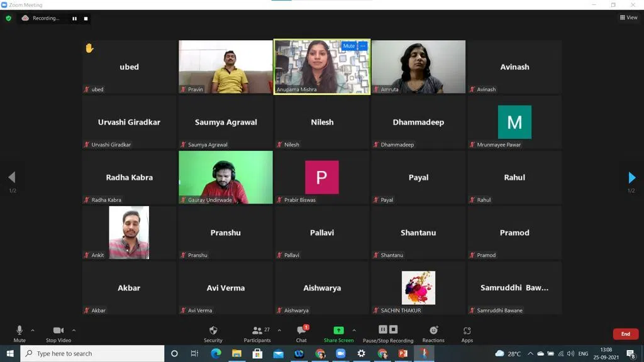644x362 pixels.
Task: Open the Security options in meeting toolbar
Action: [x=213, y=334]
